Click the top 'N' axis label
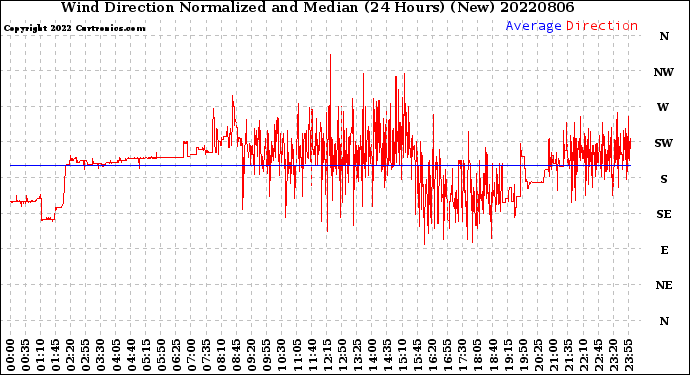Screen dimensions: 690x375 pos(664,36)
